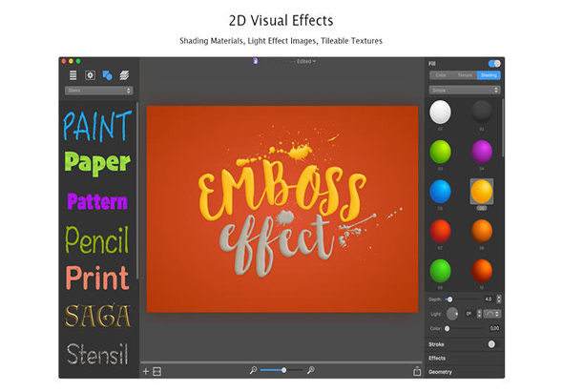The height and width of the screenshot is (392, 563).
Task: Click the gear settings icon in sidebar
Action: pyautogui.click(x=90, y=75)
